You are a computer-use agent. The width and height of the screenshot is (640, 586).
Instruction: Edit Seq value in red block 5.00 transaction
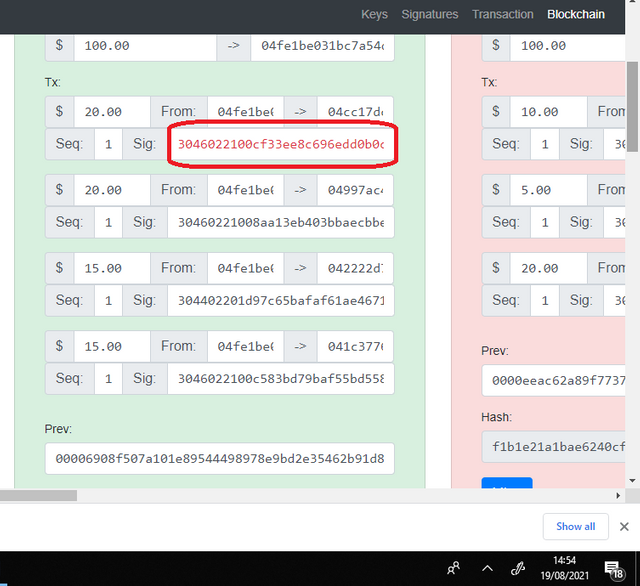(545, 222)
